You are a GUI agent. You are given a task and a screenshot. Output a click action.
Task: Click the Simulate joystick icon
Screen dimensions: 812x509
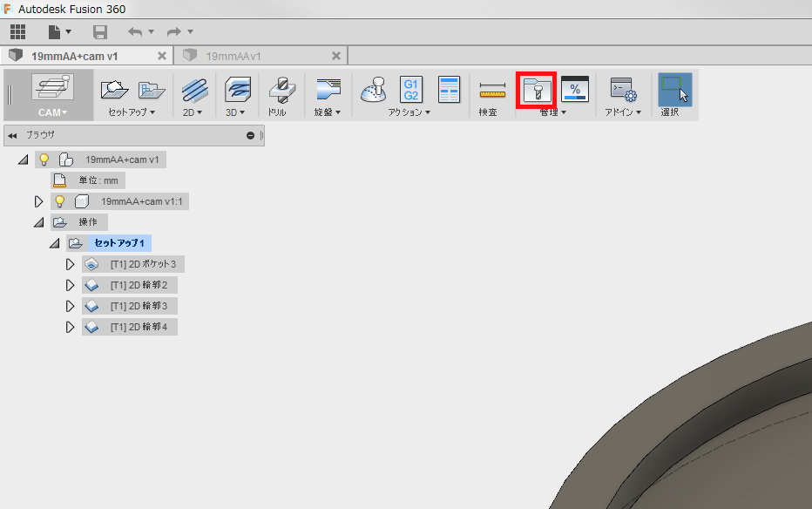pos(374,90)
